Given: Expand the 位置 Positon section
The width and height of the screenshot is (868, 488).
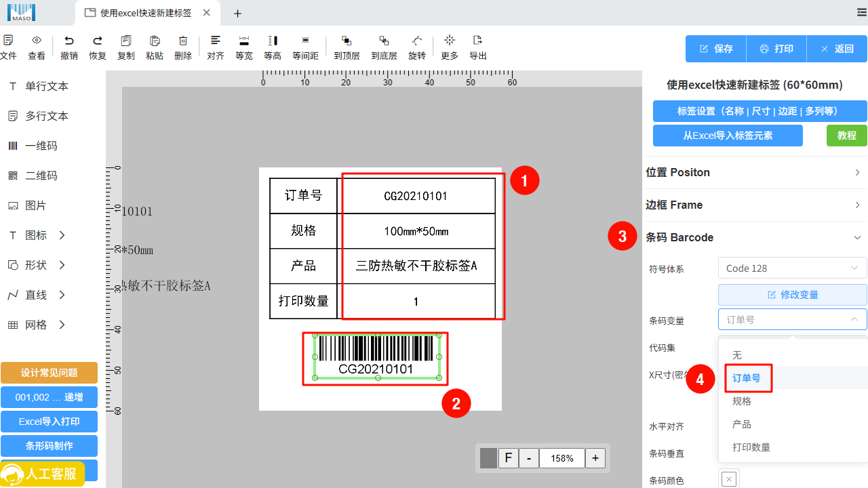Looking at the screenshot, I should click(755, 173).
